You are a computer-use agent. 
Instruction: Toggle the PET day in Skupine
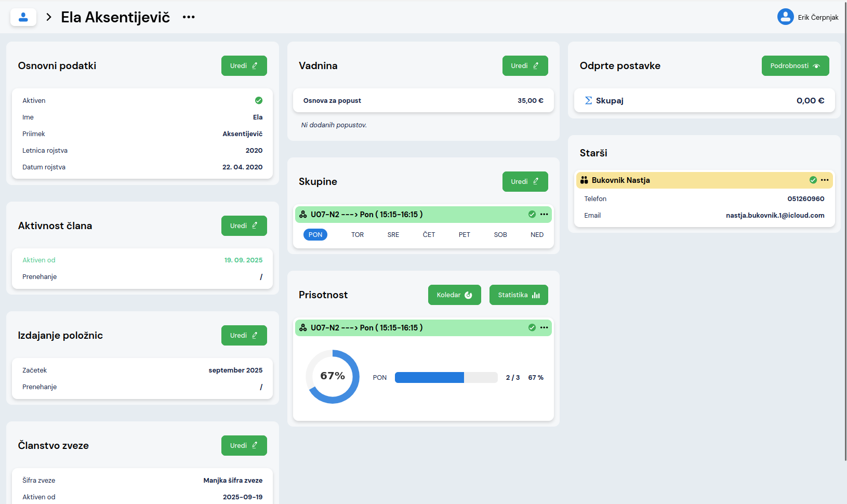(x=464, y=235)
